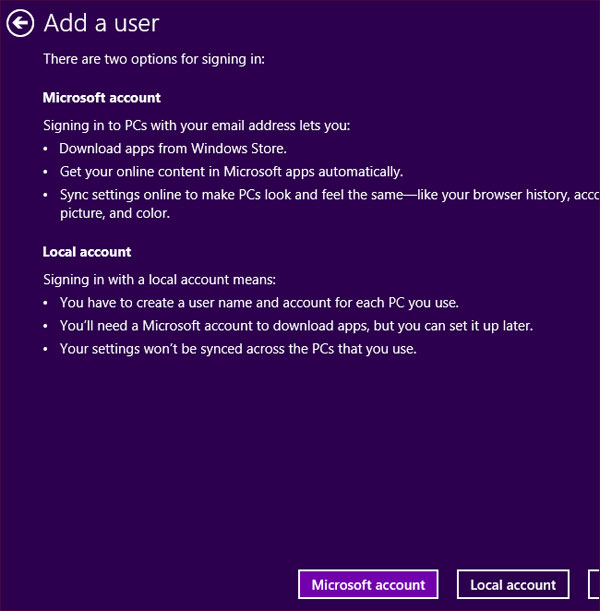This screenshot has width=600, height=611.
Task: Choose the Local account button
Action: coord(513,585)
